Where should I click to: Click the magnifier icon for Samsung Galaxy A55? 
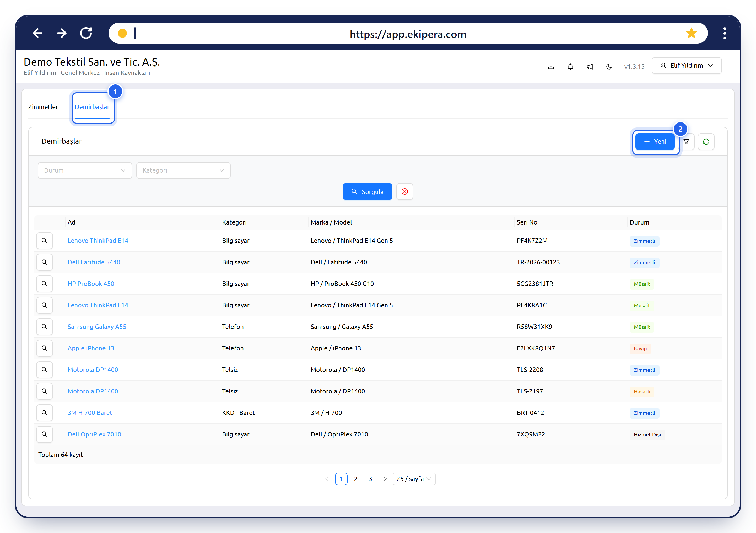(45, 327)
